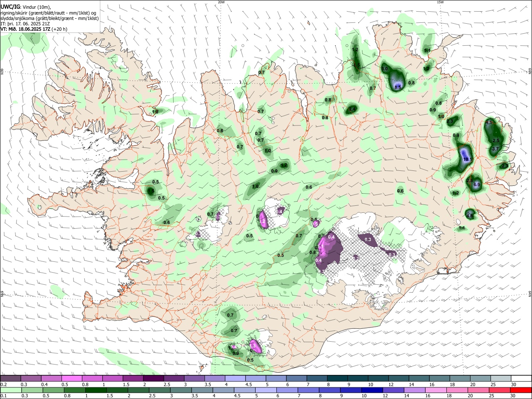Pick the rain scale swatch starting at 6
The width and height of the screenshot is (532, 399).
click(287, 390)
